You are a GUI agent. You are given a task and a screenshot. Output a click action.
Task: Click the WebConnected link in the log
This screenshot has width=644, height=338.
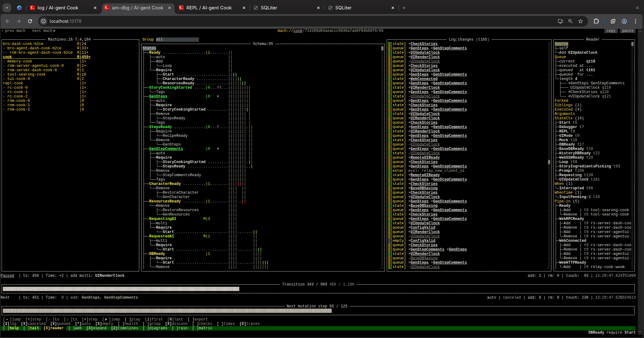[x=424, y=79]
